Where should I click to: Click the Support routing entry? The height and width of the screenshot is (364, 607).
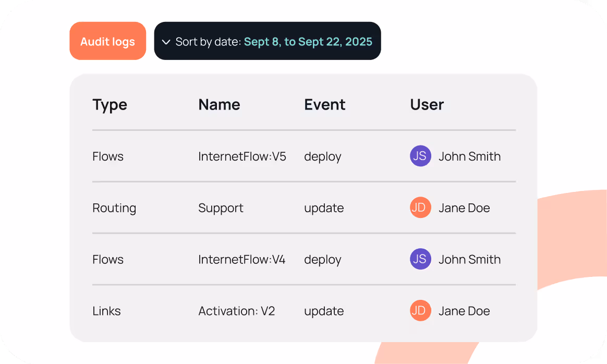(221, 208)
